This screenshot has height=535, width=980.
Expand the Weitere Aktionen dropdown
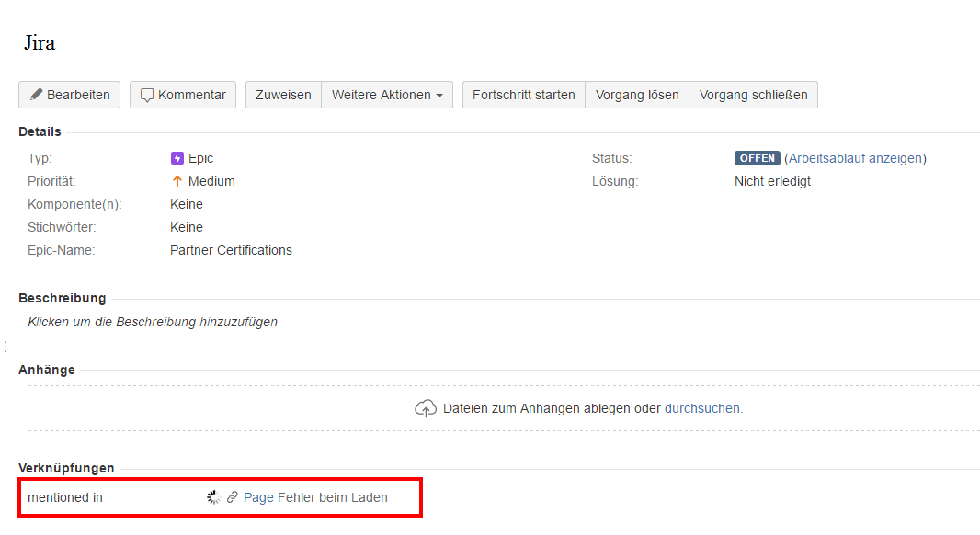387,95
